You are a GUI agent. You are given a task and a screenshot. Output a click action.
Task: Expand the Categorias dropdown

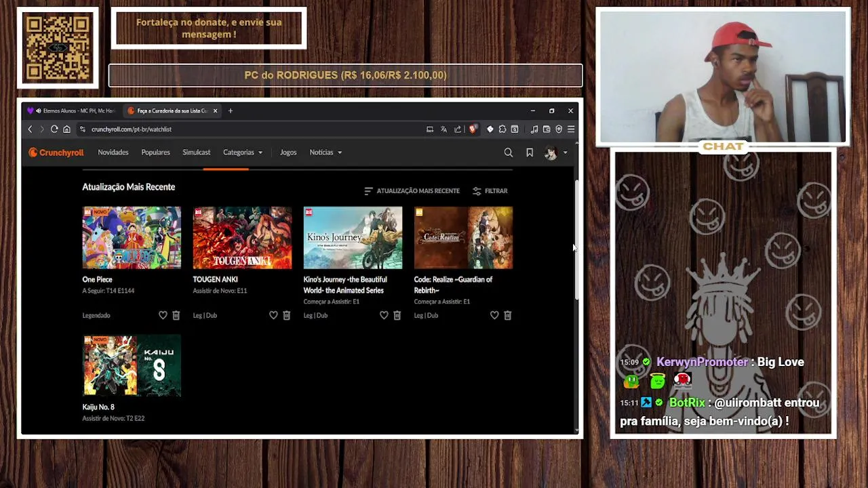pos(243,152)
